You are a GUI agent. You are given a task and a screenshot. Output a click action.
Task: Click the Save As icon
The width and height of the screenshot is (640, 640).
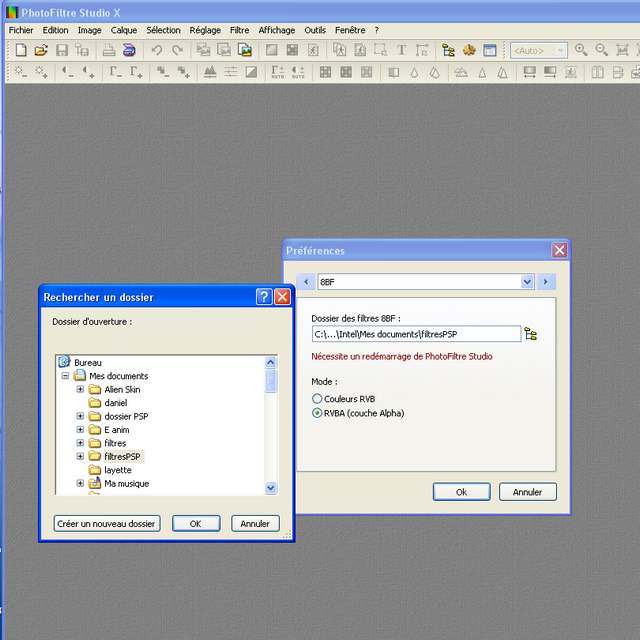82,50
